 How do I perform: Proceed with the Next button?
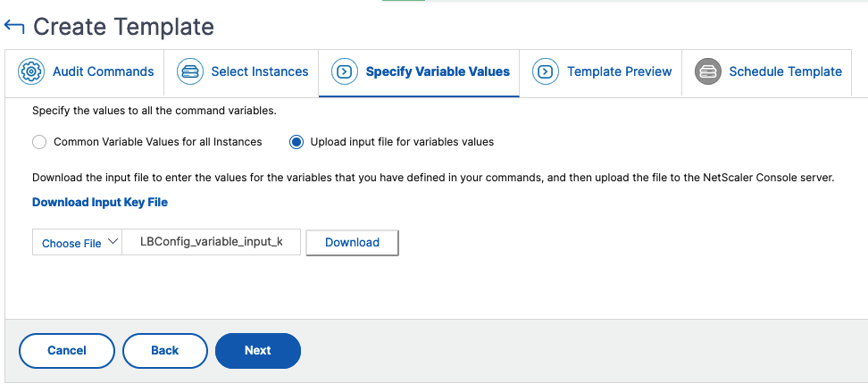(x=258, y=350)
